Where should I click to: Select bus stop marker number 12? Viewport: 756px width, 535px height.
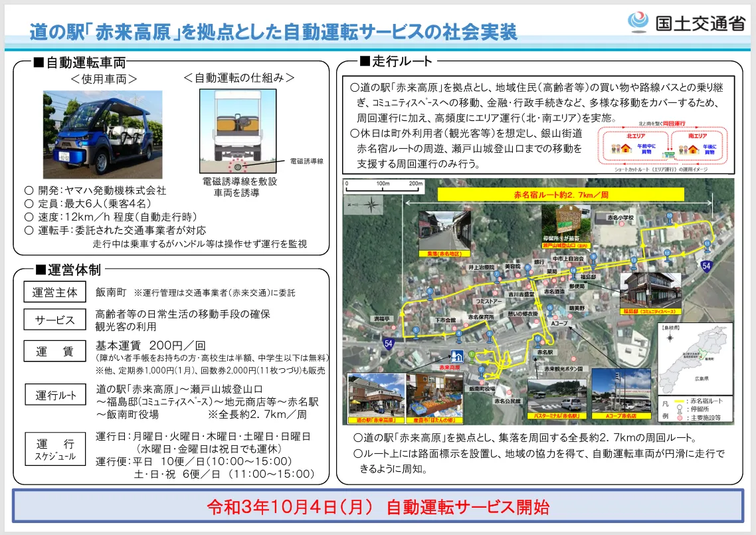pyautogui.click(x=667, y=256)
